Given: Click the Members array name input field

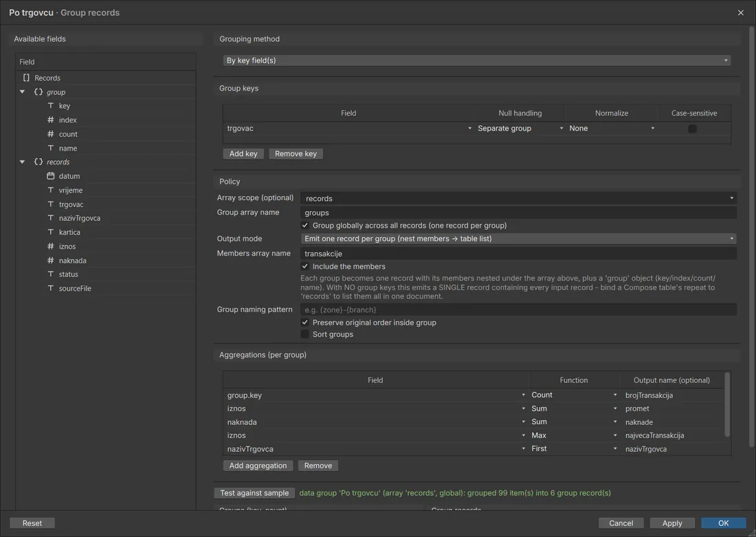Looking at the screenshot, I should (518, 253).
